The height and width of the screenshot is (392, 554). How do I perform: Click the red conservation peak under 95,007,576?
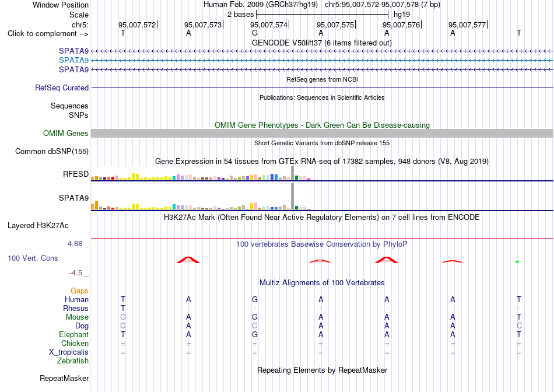coord(387,260)
